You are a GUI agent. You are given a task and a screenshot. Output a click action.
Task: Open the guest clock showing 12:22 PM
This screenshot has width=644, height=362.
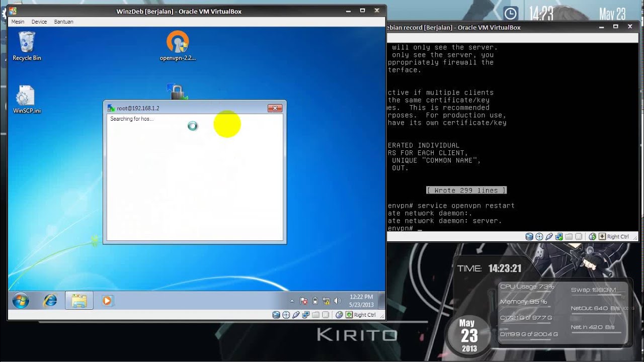coord(361,301)
